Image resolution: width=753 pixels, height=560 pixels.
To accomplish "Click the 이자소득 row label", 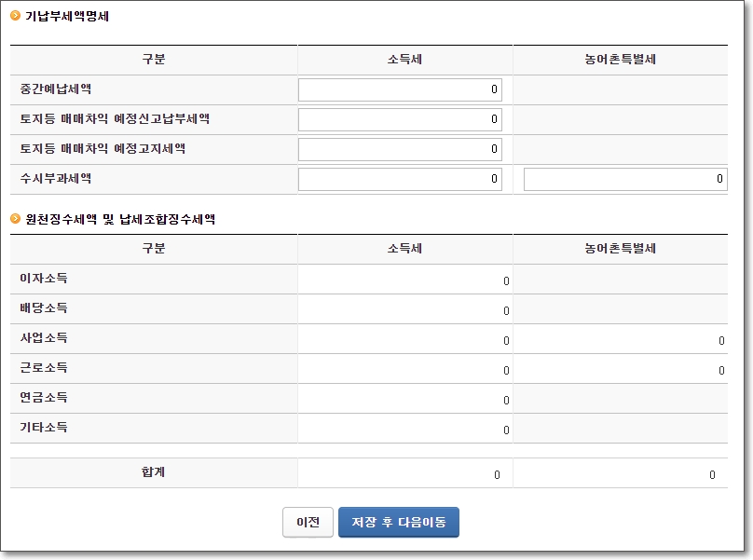I will click(44, 278).
